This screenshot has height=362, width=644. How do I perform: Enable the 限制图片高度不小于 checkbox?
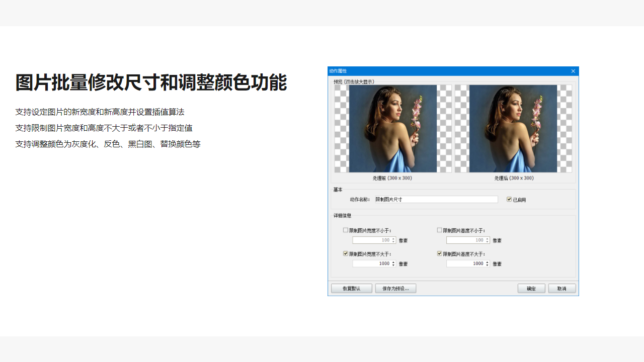439,230
